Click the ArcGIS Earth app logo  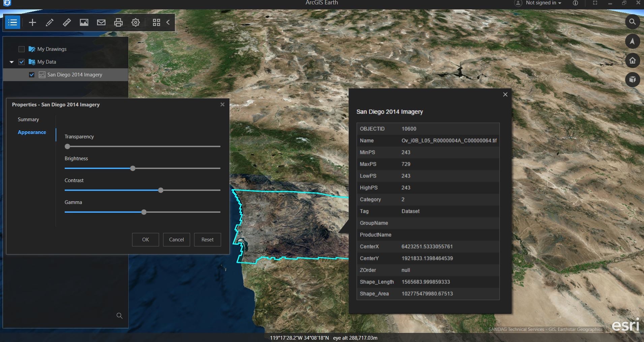(x=7, y=3)
